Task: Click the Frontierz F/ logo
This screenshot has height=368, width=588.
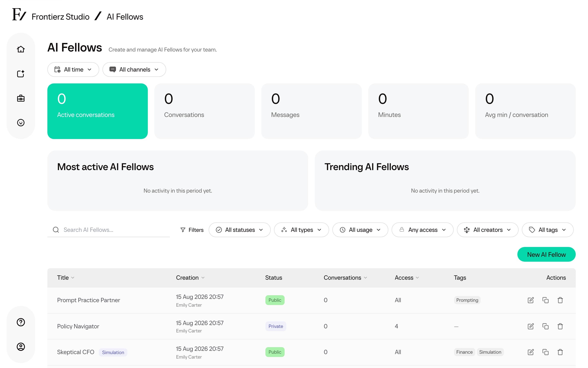Action: [x=19, y=14]
